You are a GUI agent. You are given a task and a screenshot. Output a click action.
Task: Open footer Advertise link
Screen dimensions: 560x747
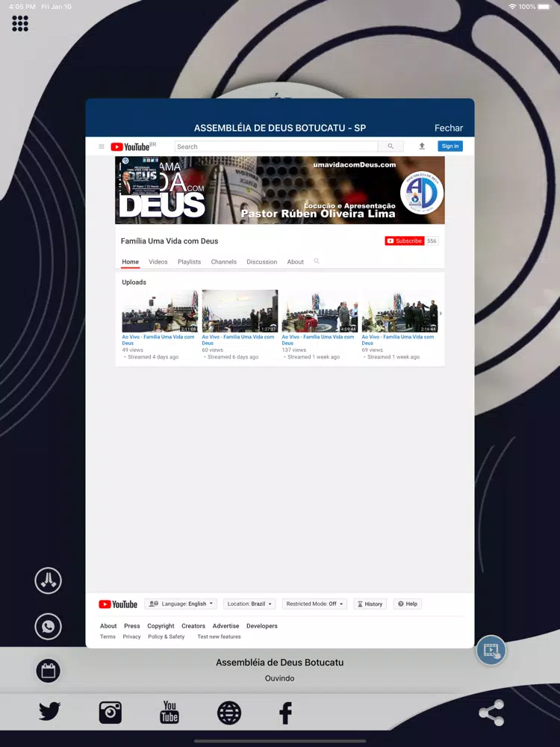[225, 626]
